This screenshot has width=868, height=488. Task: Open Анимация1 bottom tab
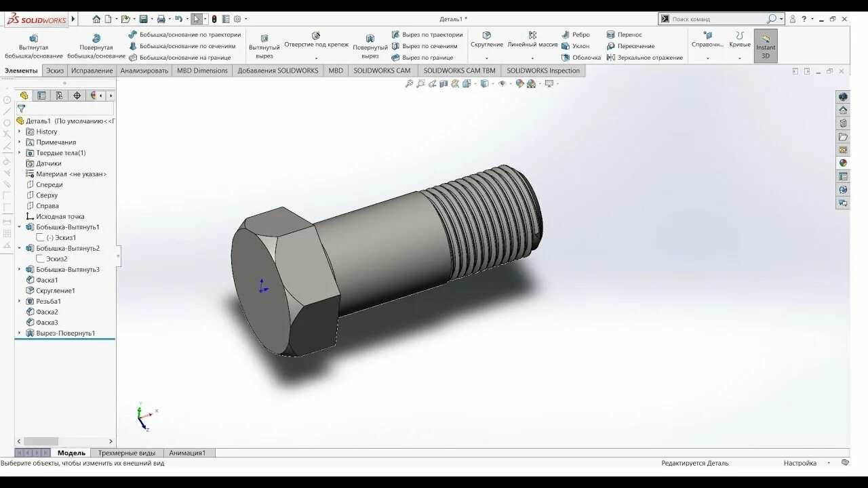click(x=187, y=453)
